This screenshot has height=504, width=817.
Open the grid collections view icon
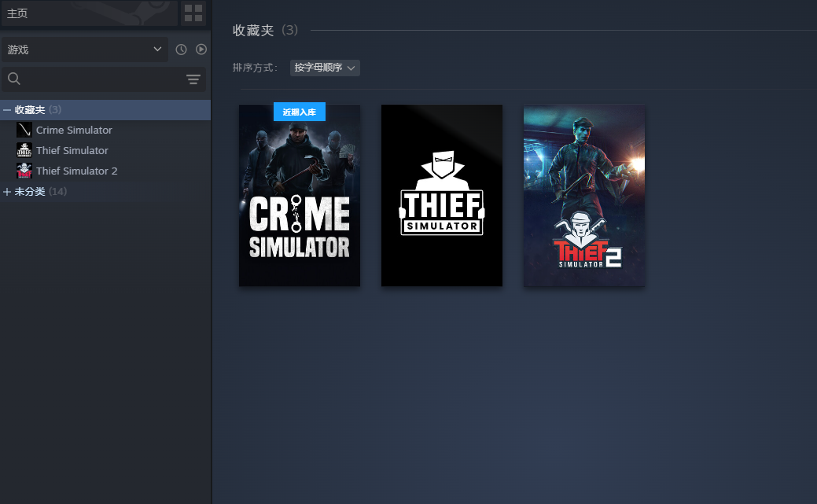click(x=193, y=13)
